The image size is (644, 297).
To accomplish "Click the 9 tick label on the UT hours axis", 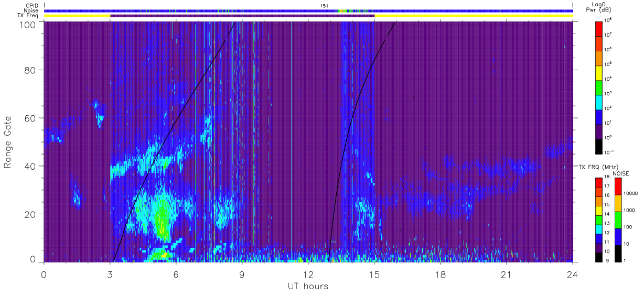I will pyautogui.click(x=242, y=274).
